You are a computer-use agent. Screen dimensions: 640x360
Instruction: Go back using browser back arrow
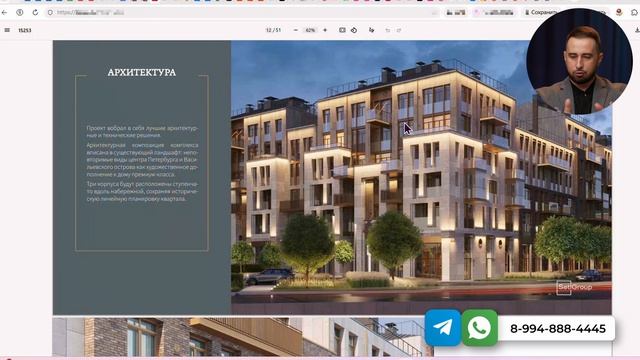[x=4, y=13]
